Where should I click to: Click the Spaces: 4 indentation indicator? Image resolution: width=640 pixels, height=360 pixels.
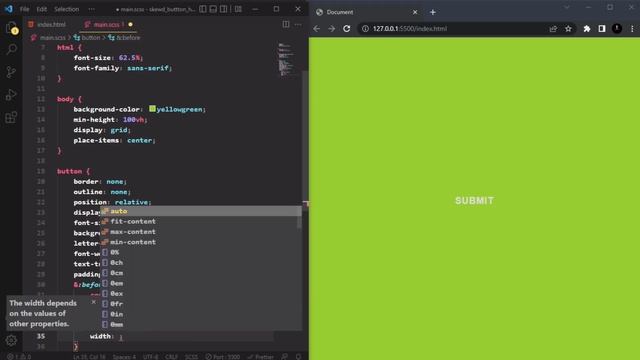124,356
